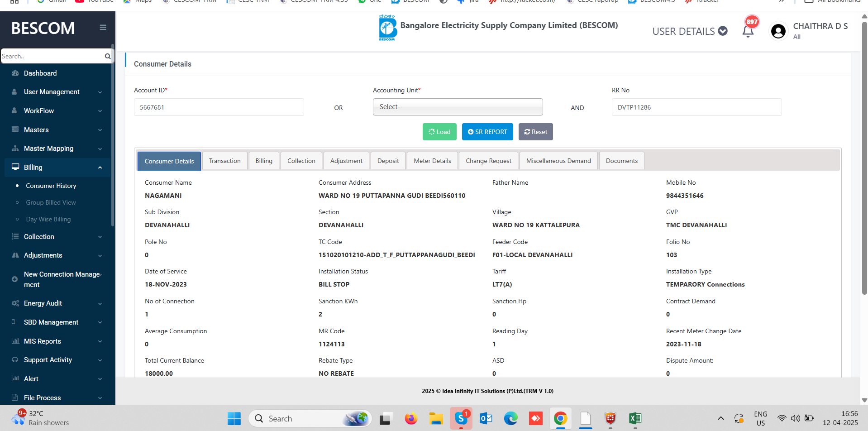
Task: Click the File Process document icon
Action: tap(14, 397)
